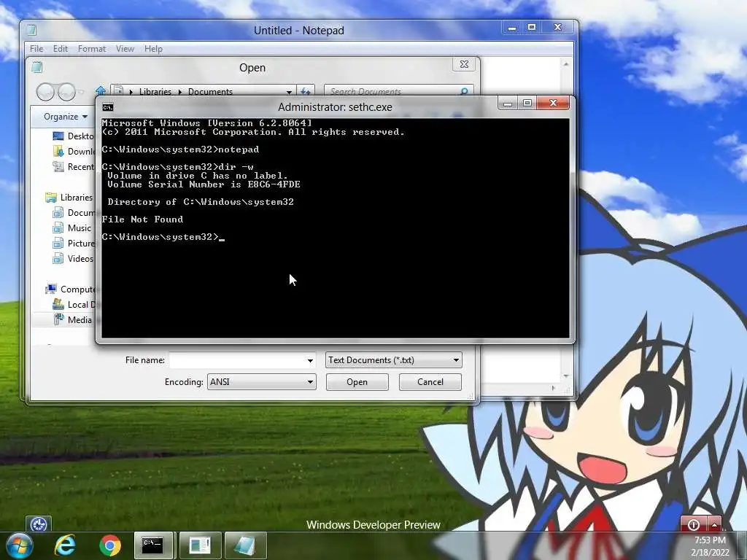Click the up-folder blue arrow icon
This screenshot has height=560, width=747.
click(101, 90)
